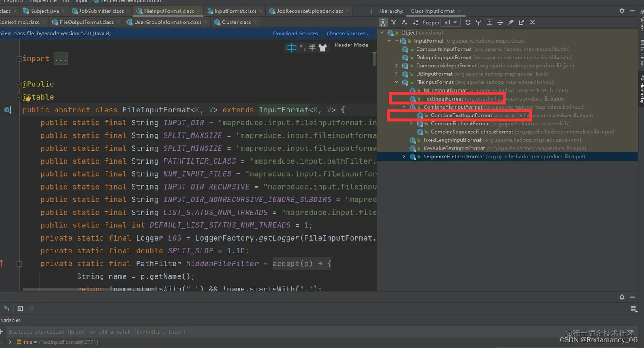Viewport: 644px width, 348px height.
Task: Pin the hierarchy tab
Action: pyautogui.click(x=511, y=22)
